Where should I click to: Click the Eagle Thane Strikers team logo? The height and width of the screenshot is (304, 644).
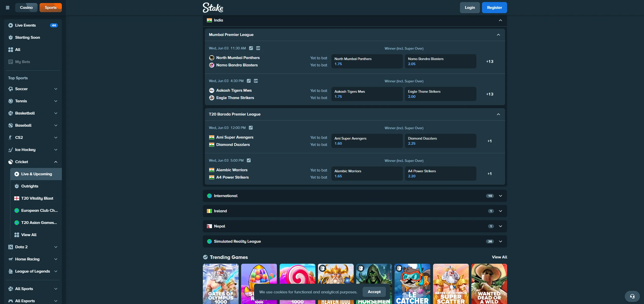212,98
